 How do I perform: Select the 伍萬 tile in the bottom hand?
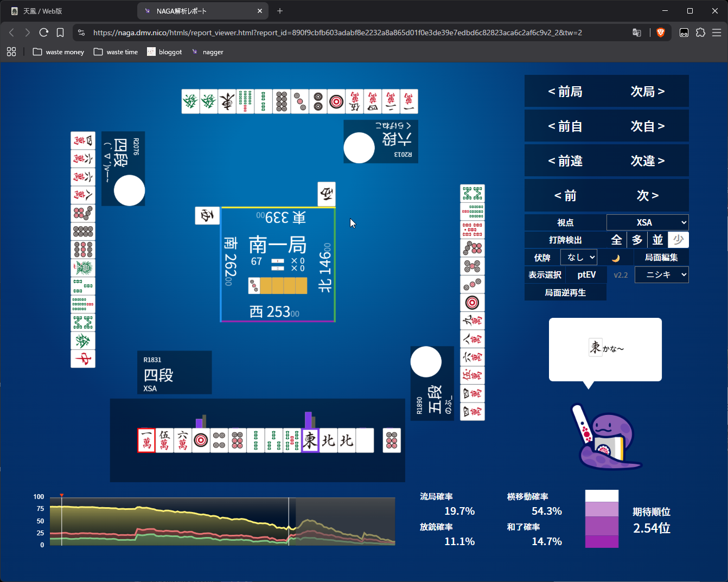click(165, 440)
